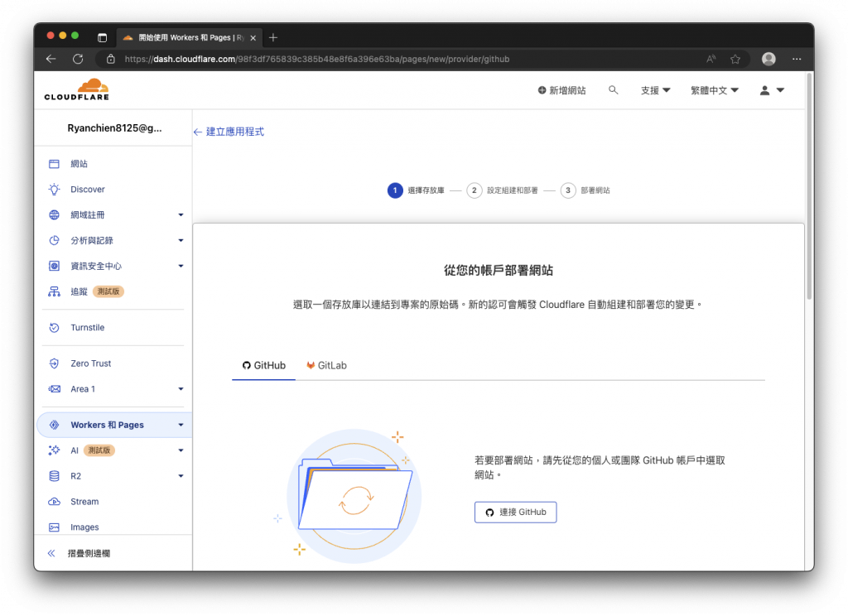The width and height of the screenshot is (848, 616).
Task: Close the Workers 和 Pages browser tab
Action: tap(253, 38)
